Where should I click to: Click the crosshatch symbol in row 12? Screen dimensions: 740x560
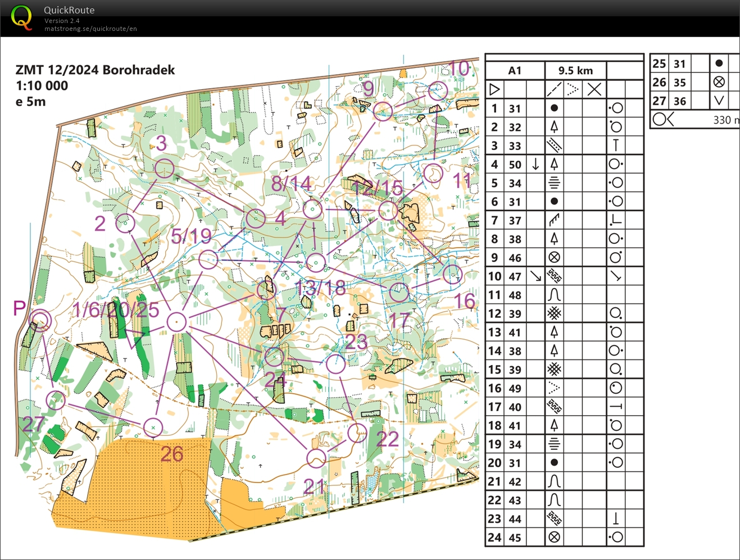pyautogui.click(x=554, y=313)
